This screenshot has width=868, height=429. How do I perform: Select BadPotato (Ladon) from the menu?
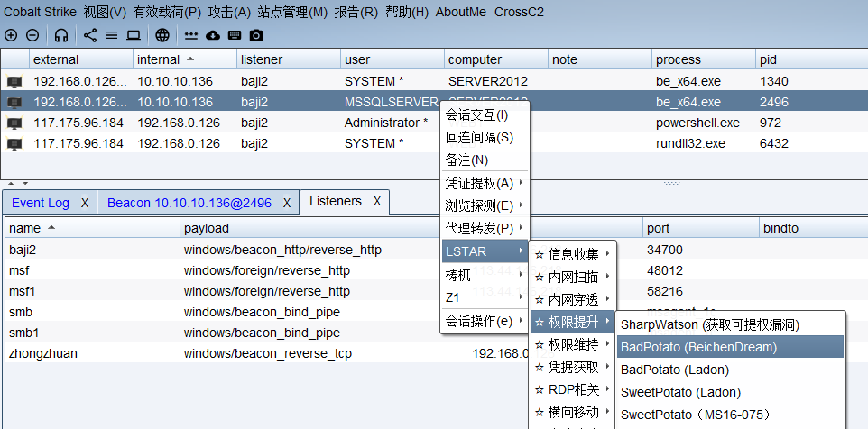pos(675,370)
